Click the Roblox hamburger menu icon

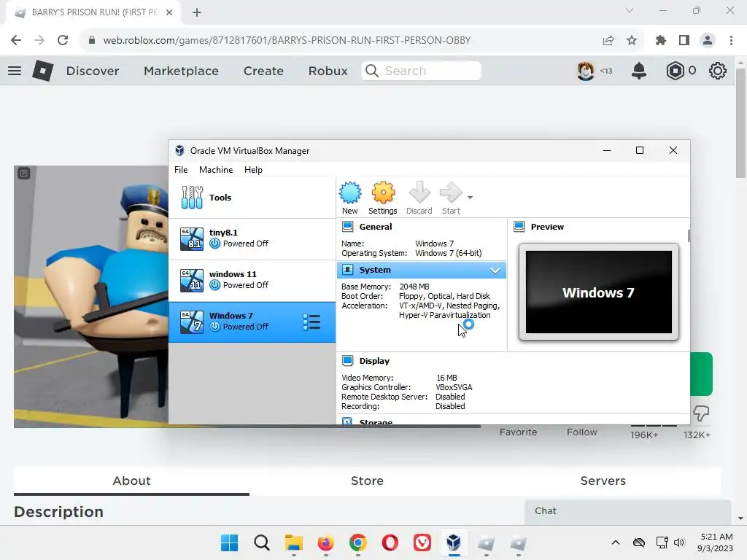coord(15,71)
